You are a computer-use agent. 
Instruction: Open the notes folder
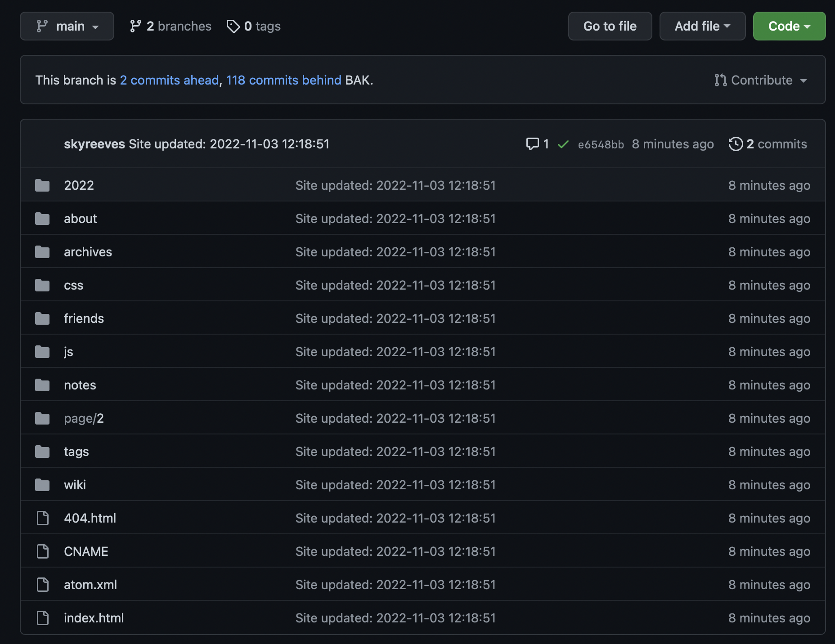[80, 385]
